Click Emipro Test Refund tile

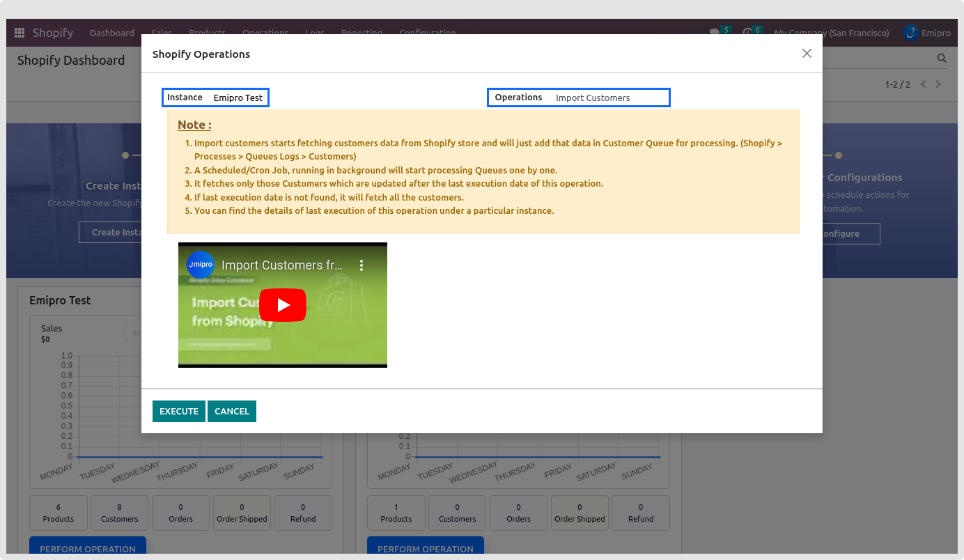point(303,513)
